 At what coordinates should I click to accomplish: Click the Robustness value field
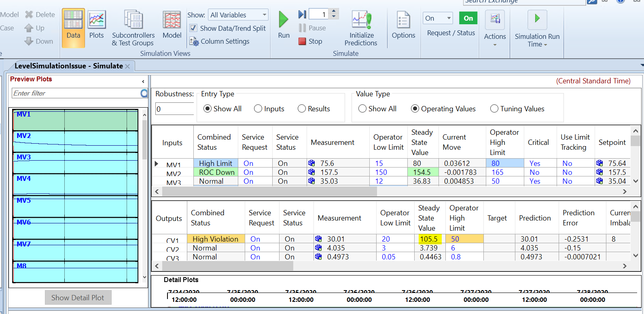click(x=174, y=109)
